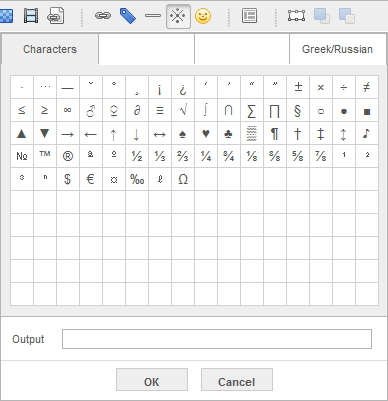Insert the less-than-or-equal ≤ character

click(22, 110)
